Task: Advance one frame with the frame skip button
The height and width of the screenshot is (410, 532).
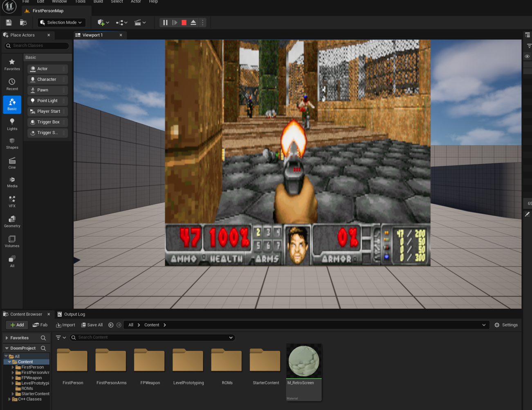Action: [175, 23]
